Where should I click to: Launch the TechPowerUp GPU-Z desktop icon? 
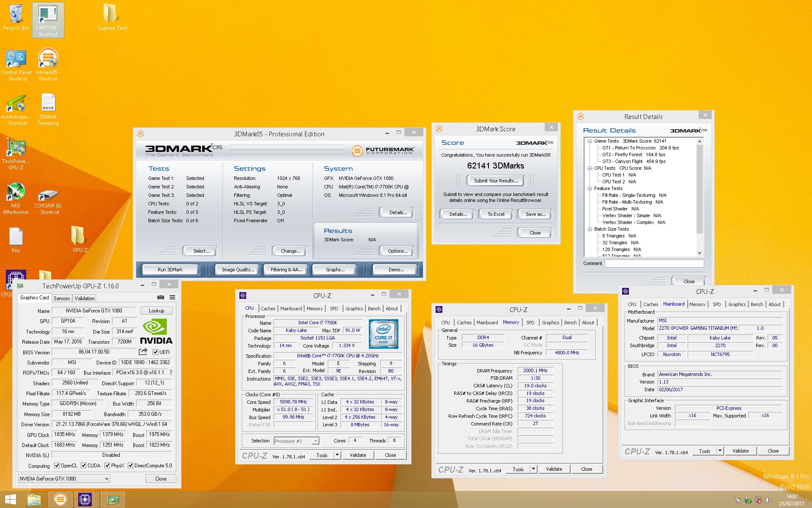pyautogui.click(x=16, y=154)
